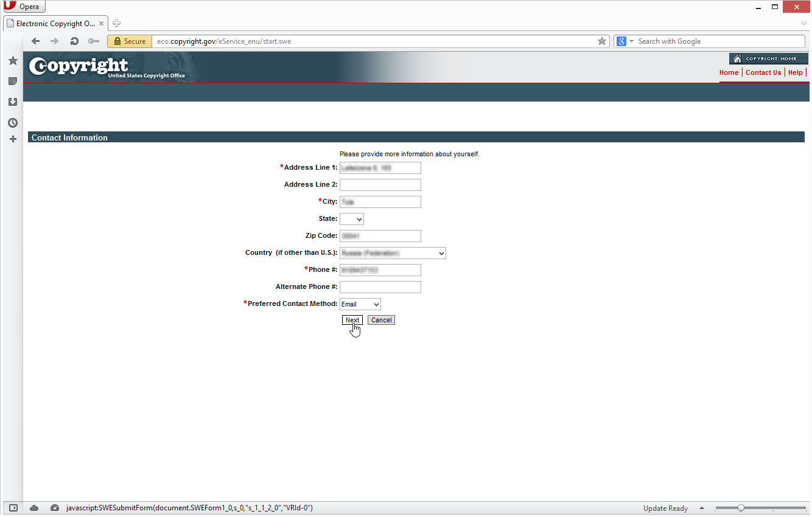Open Notes panel in sidebar
This screenshot has height=517, width=812.
13,82
